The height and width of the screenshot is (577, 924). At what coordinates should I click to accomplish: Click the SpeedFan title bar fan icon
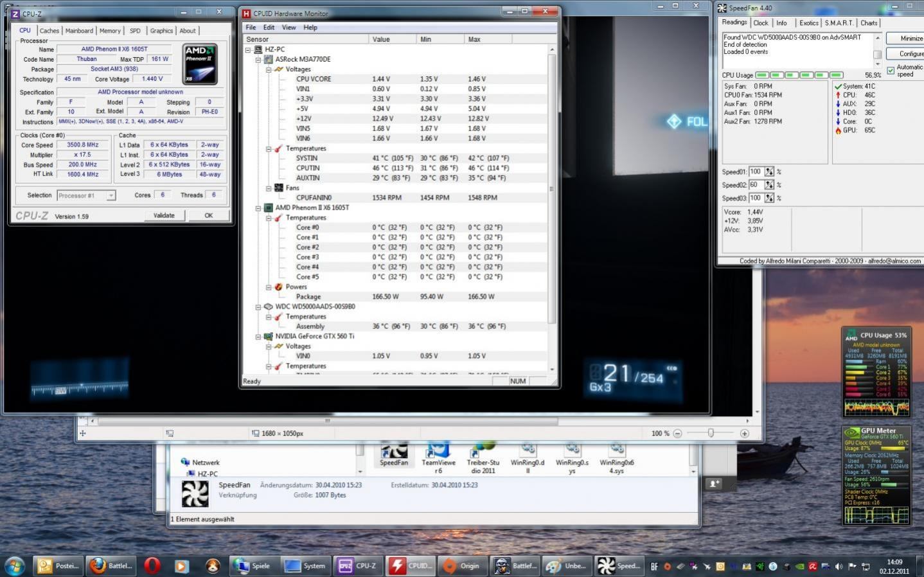coord(722,8)
